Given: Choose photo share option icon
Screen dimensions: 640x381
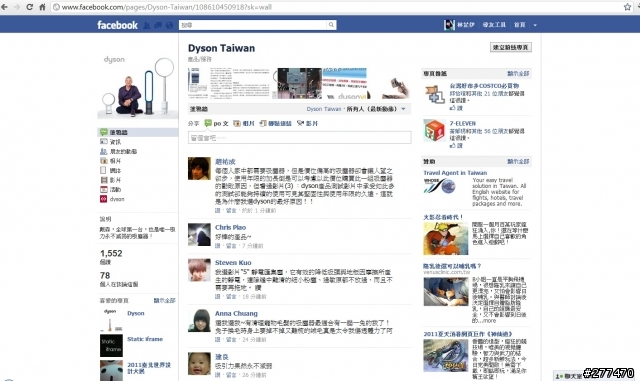Looking at the screenshot, I should [237, 123].
